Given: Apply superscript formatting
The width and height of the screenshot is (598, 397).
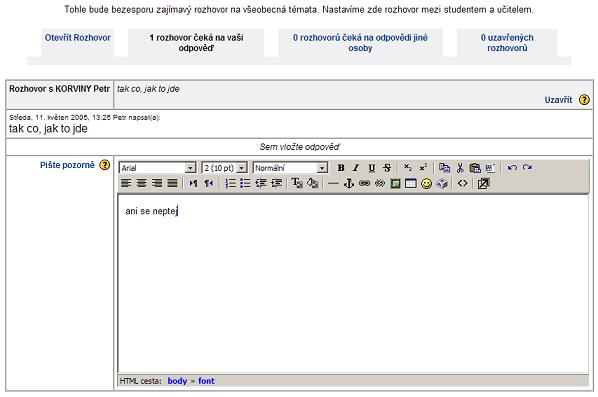Looking at the screenshot, I should click(x=423, y=168).
